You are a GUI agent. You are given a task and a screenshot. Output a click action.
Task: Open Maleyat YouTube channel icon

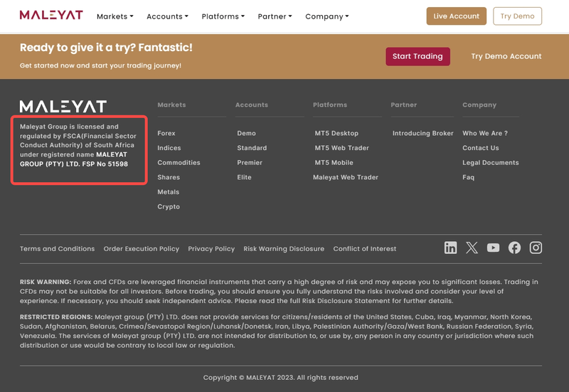(x=493, y=248)
